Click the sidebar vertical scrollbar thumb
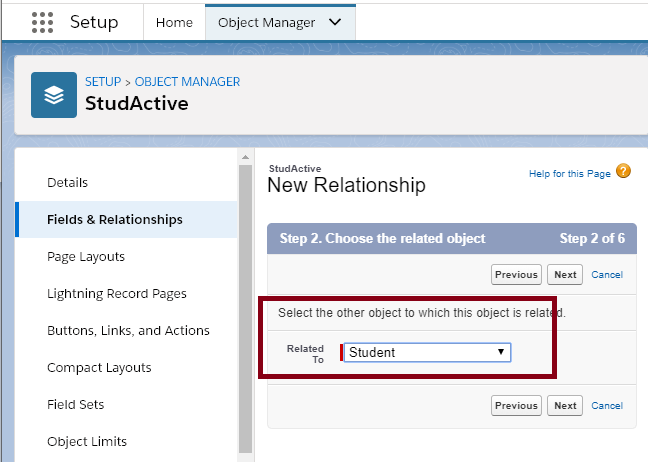This screenshot has height=465, width=648. [245, 309]
